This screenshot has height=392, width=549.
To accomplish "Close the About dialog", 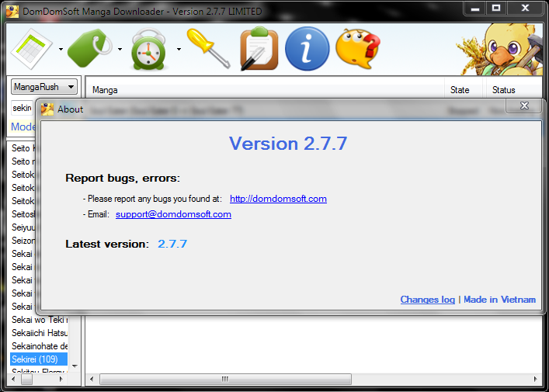I will pyautogui.click(x=524, y=106).
